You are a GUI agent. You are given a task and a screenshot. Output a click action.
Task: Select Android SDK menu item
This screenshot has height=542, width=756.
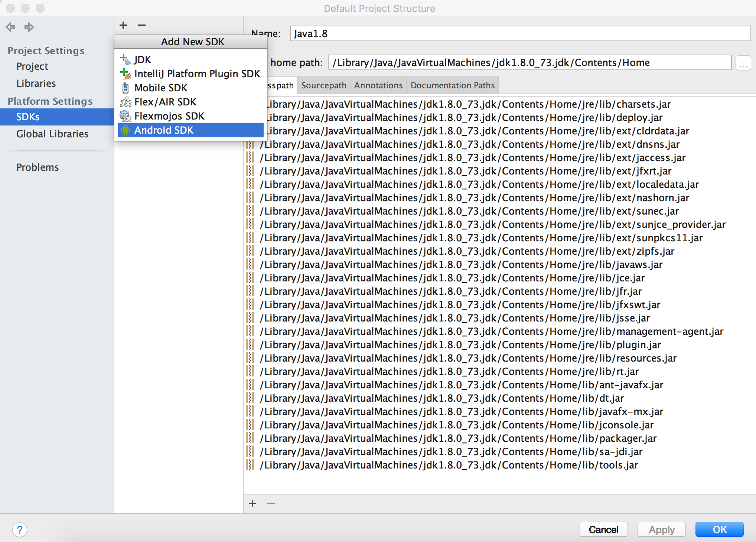pos(164,130)
